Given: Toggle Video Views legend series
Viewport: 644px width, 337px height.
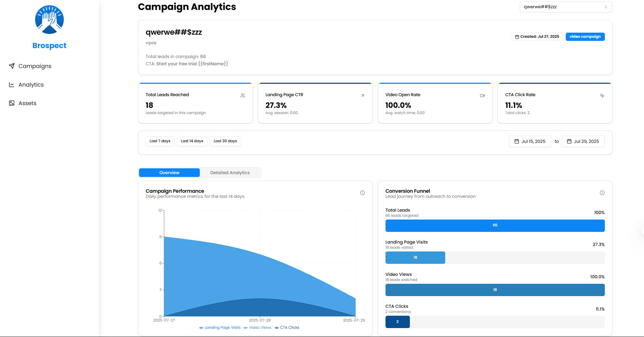Looking at the screenshot, I should pos(257,328).
